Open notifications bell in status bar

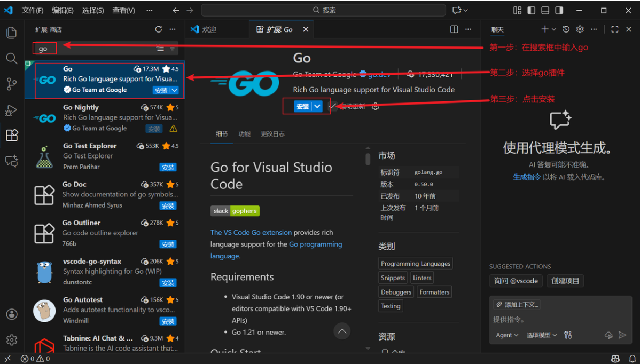632,359
